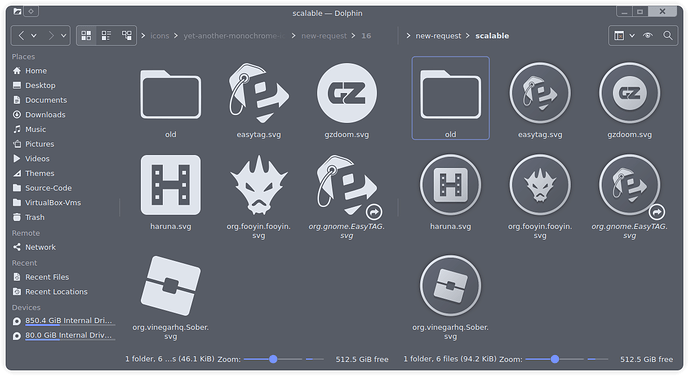
Task: Go back with the left arrow
Action: pyautogui.click(x=21, y=36)
